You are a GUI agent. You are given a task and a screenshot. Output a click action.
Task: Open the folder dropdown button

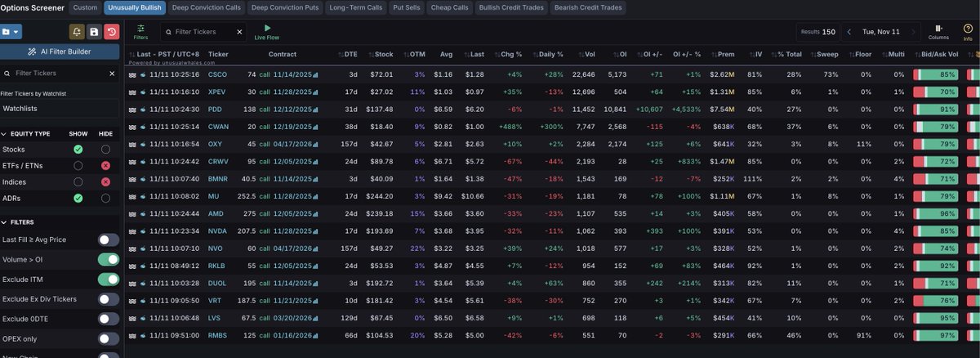(11, 32)
